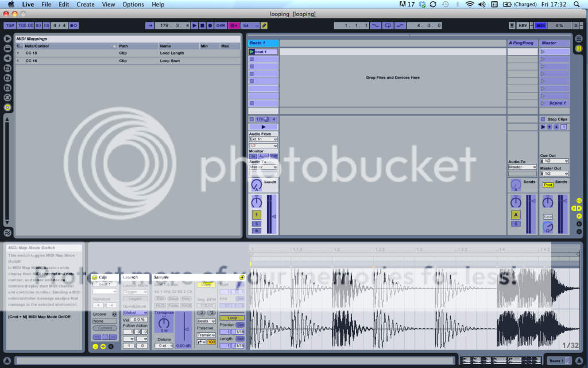588x368 pixels.
Task: Open the Create menu
Action: pyautogui.click(x=86, y=5)
